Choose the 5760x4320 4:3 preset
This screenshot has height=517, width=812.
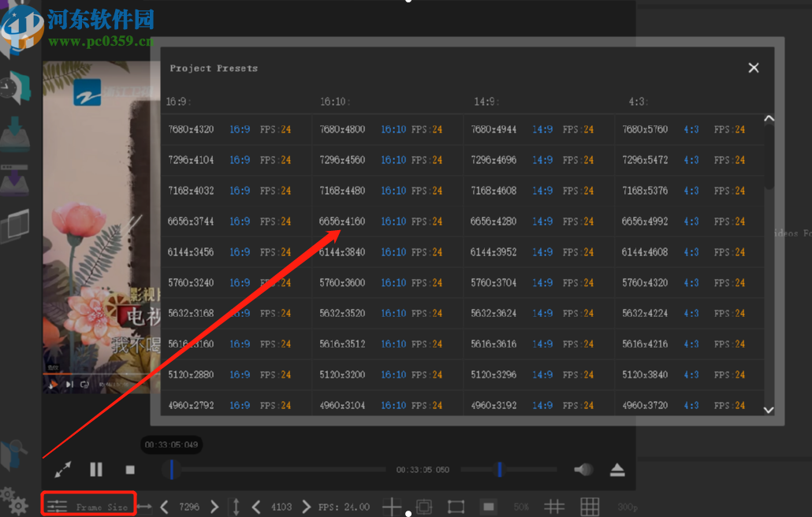click(645, 283)
